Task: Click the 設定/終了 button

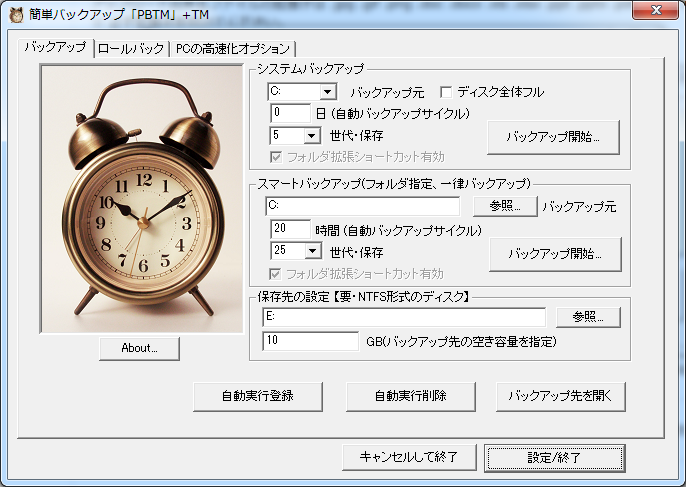Action: coord(554,457)
